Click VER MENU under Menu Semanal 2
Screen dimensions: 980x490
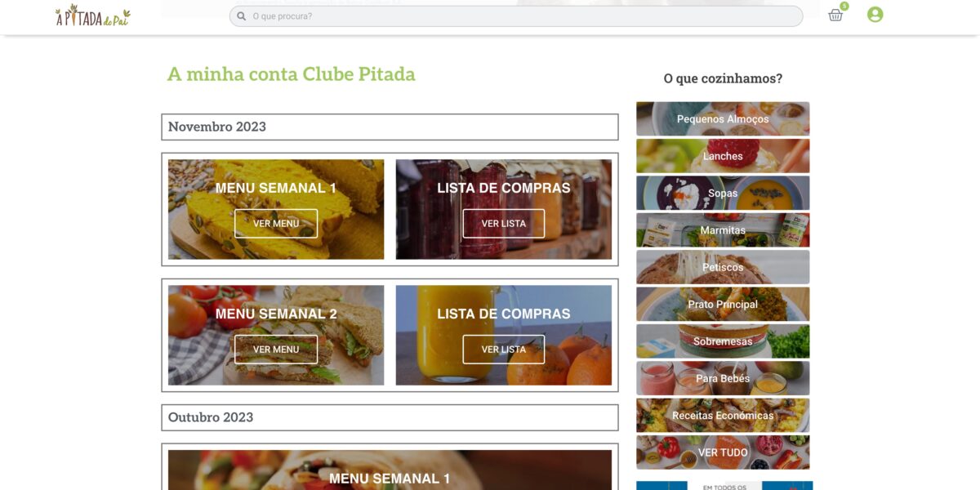click(x=276, y=350)
